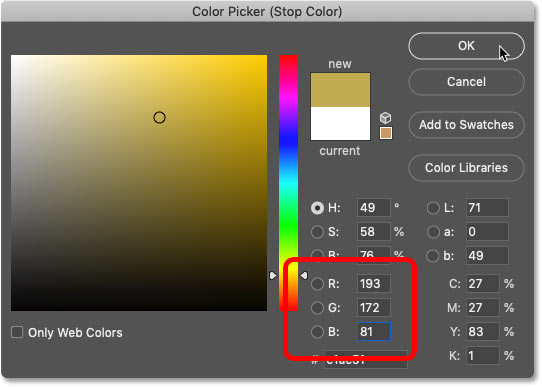Enable Only Web Colors checkbox
The image size is (542, 387).
point(17,332)
